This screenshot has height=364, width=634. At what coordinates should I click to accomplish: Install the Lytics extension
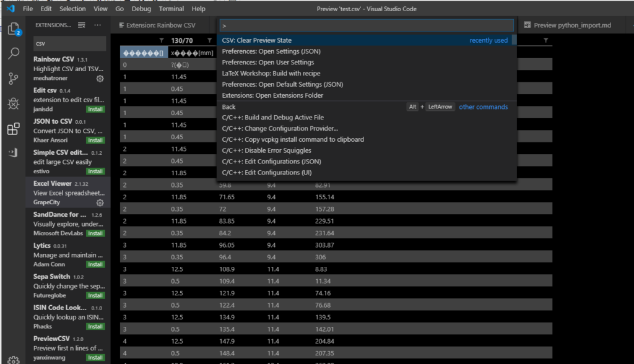coord(95,264)
